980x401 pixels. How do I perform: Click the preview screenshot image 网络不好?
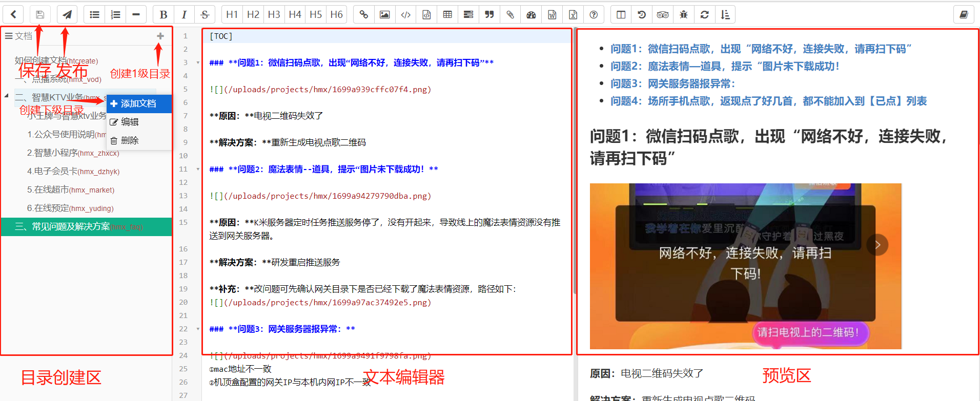[x=746, y=266]
